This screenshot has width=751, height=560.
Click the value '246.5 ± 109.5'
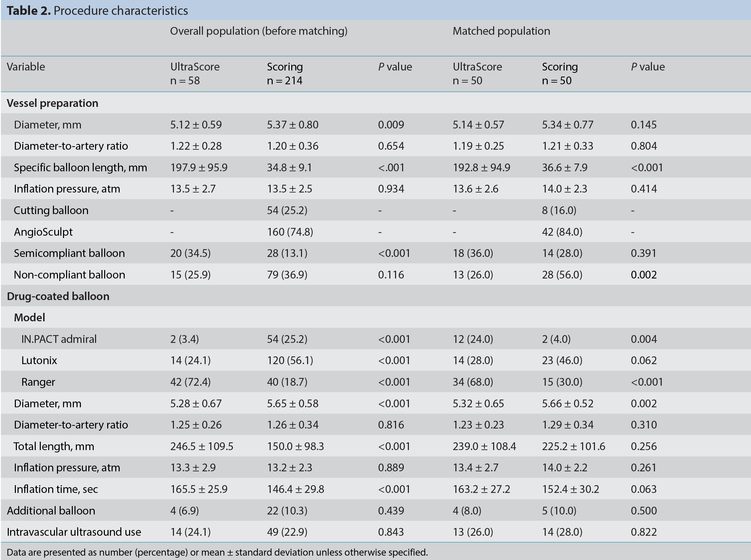[x=202, y=446]
